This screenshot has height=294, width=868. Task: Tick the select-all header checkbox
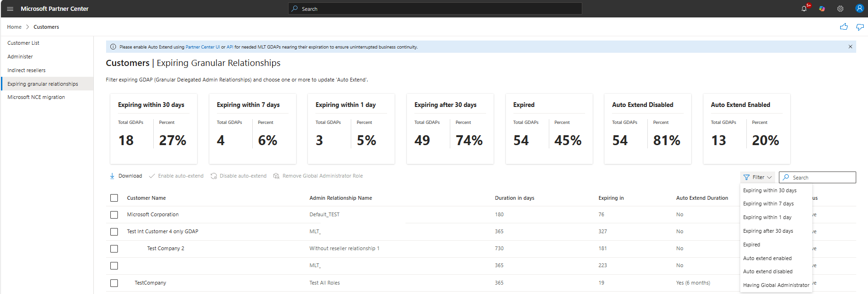(x=114, y=198)
